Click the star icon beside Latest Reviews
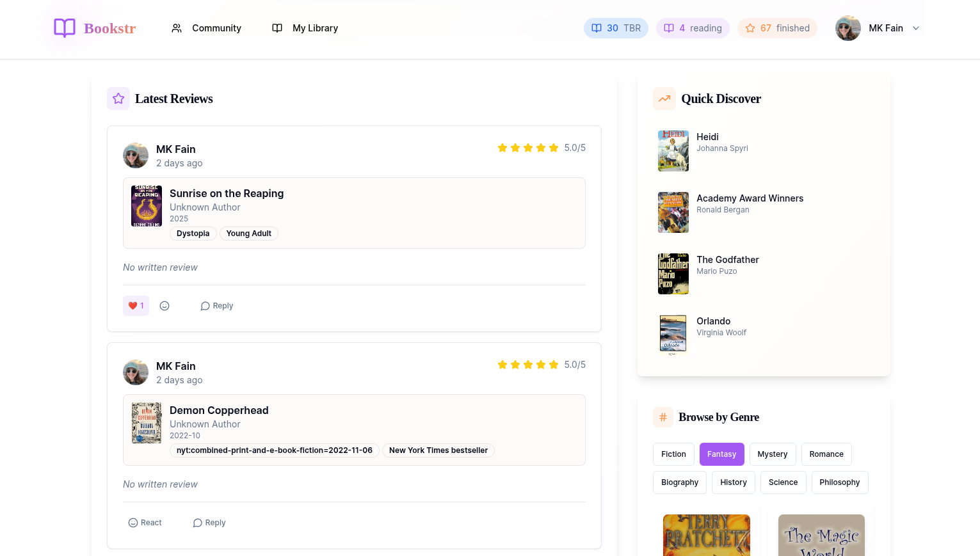This screenshot has width=980, height=556. 118,99
